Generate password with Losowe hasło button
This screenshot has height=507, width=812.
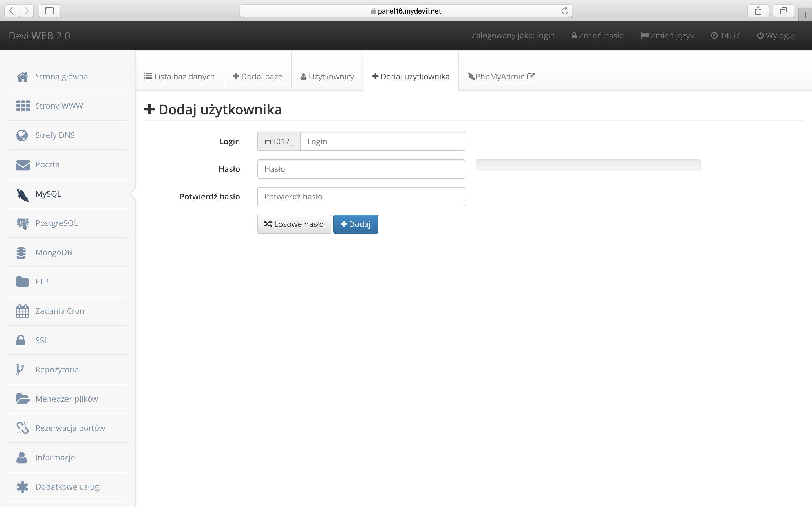[294, 224]
